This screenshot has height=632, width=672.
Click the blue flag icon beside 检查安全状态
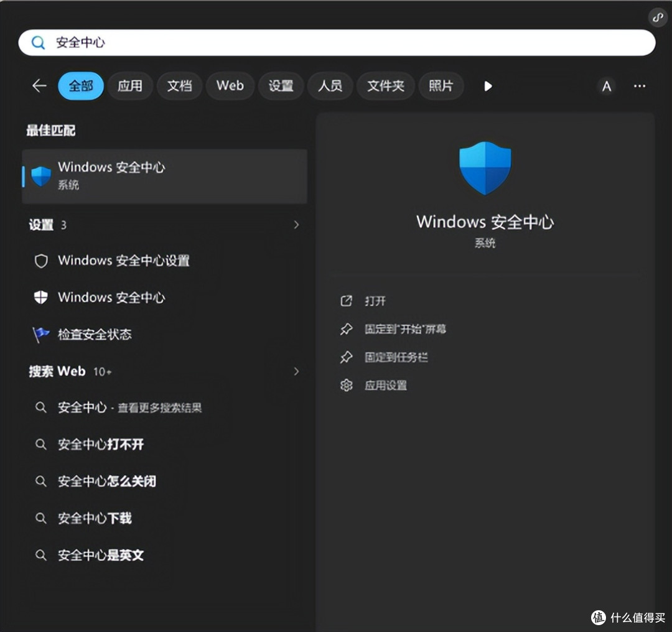[x=41, y=334]
